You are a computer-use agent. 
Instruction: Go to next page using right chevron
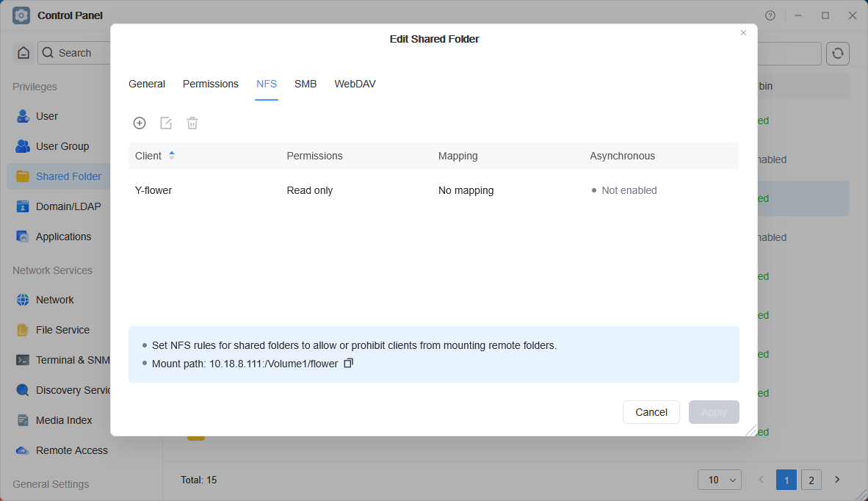point(837,479)
